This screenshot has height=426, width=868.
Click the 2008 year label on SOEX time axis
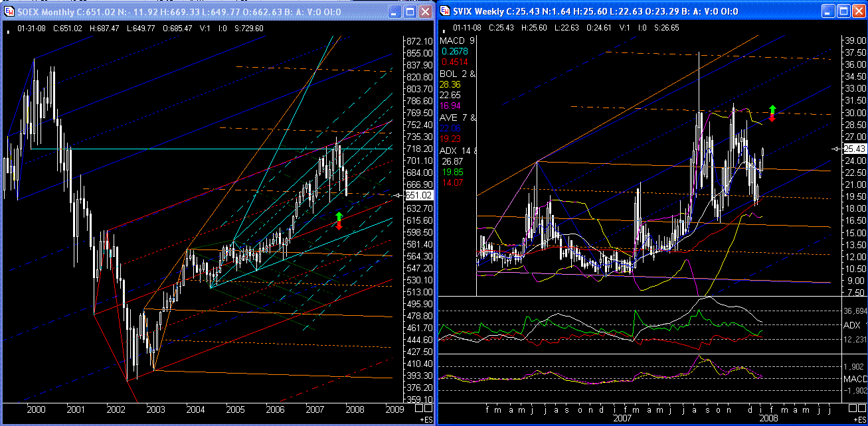(x=355, y=411)
